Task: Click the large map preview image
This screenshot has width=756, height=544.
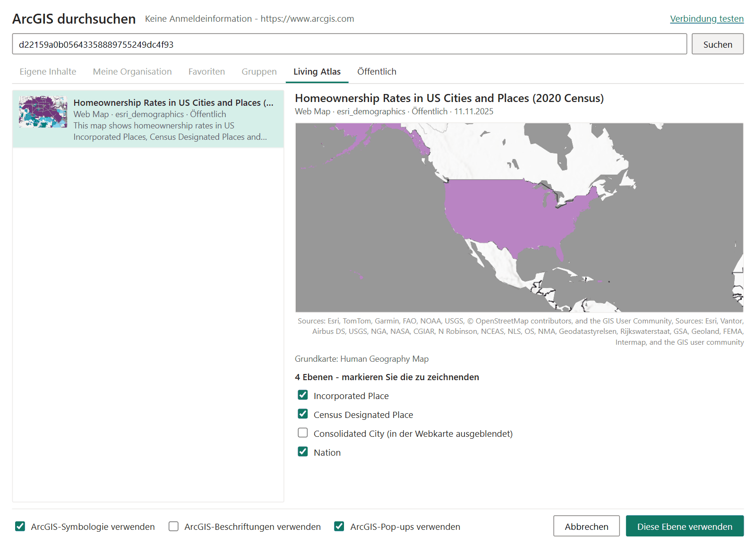Action: tap(519, 218)
